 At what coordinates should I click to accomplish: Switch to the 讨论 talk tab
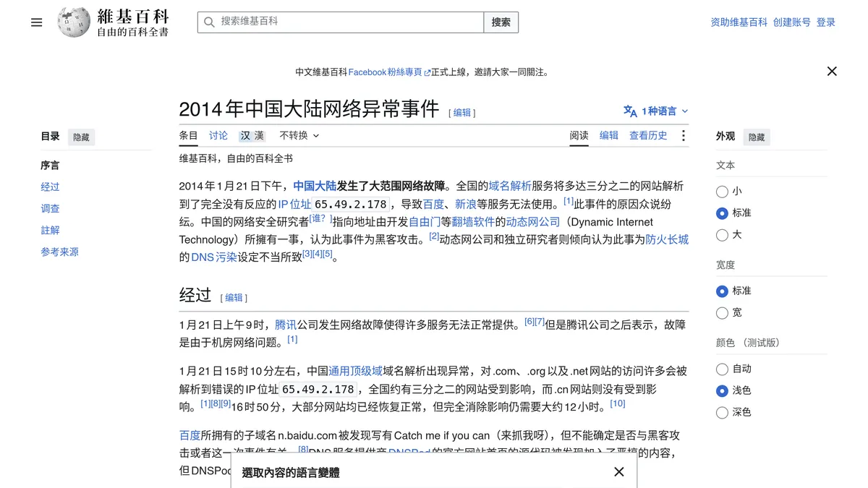coord(218,136)
